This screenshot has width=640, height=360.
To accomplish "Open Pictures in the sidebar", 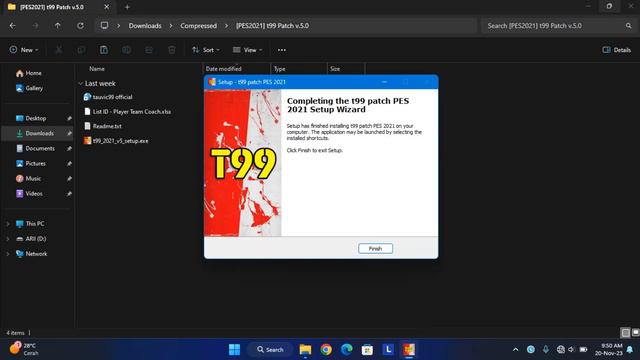I will click(x=31, y=164).
